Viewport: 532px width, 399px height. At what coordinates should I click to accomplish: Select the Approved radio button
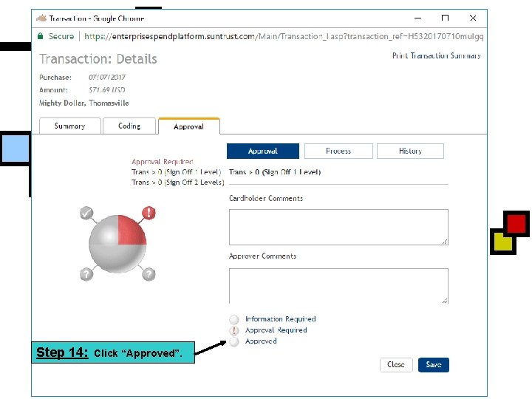point(233,341)
